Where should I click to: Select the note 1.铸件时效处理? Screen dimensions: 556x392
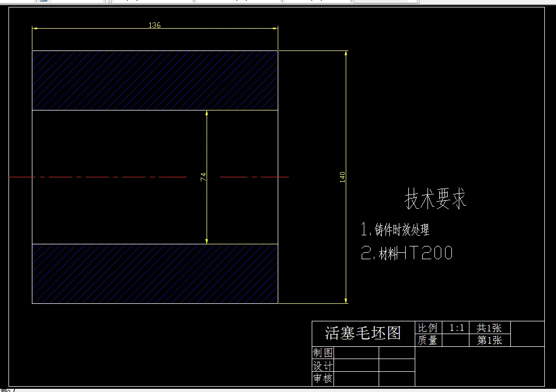point(395,229)
